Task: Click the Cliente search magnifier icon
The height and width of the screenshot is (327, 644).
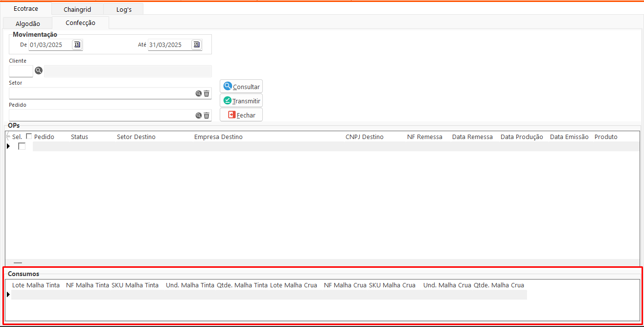Action: pos(39,71)
